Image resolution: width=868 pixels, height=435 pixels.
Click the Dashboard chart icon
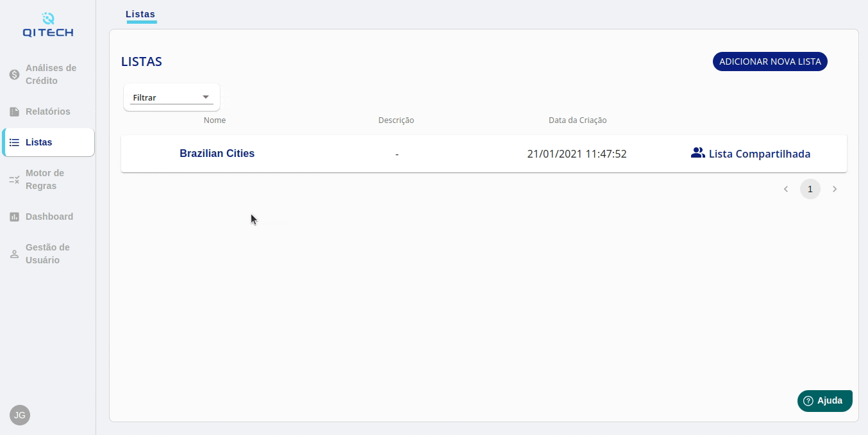(14, 217)
